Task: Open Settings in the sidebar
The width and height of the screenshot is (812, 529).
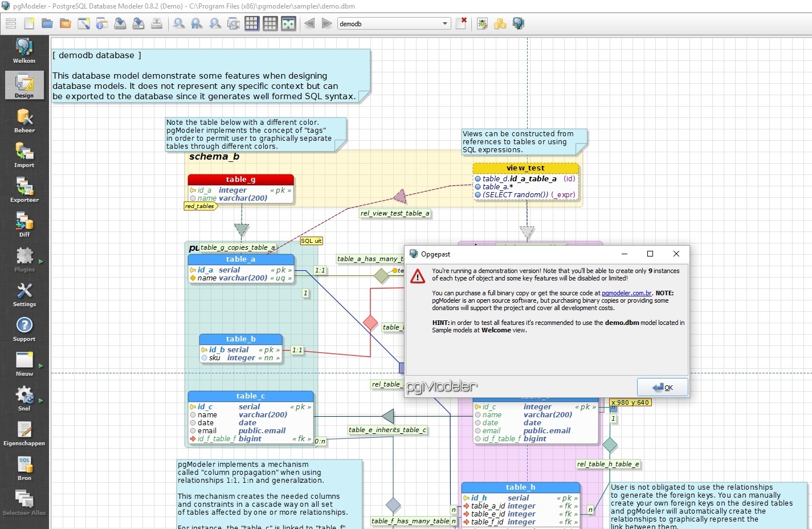Action: click(x=24, y=294)
